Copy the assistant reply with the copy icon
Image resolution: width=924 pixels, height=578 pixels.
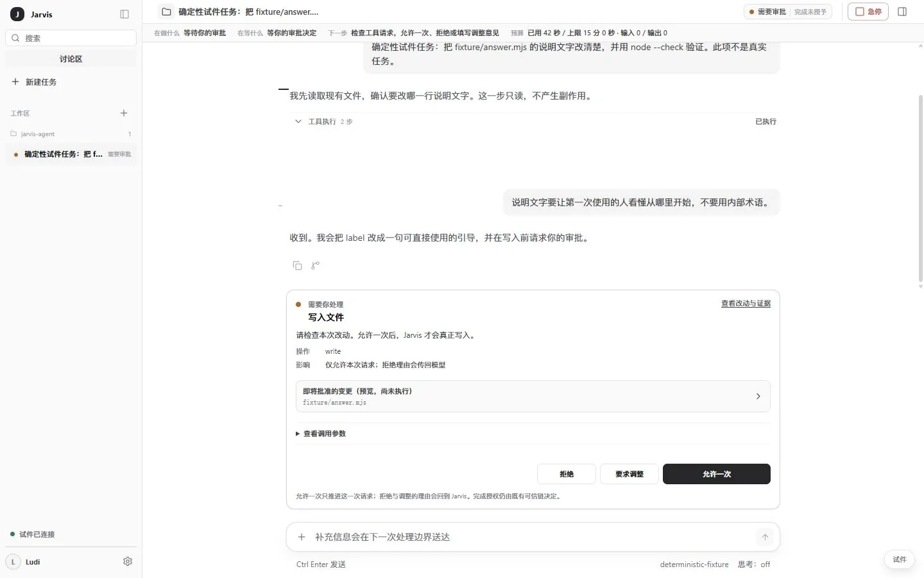pos(297,265)
